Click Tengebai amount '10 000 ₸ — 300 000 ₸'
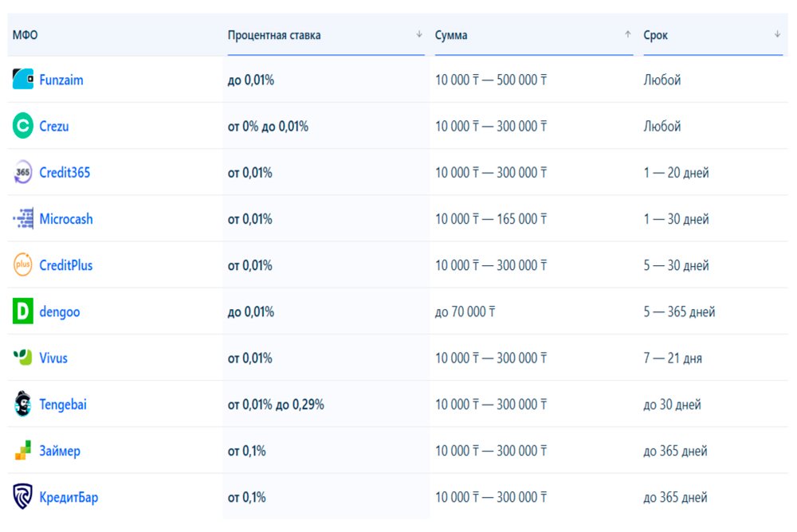797x532 pixels. 491,405
